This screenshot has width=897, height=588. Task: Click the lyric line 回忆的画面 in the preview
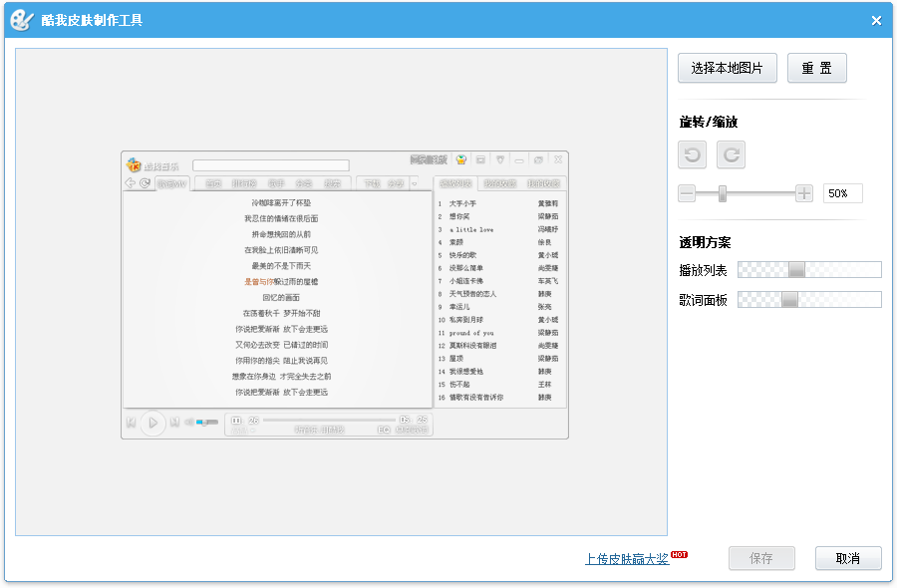281,297
